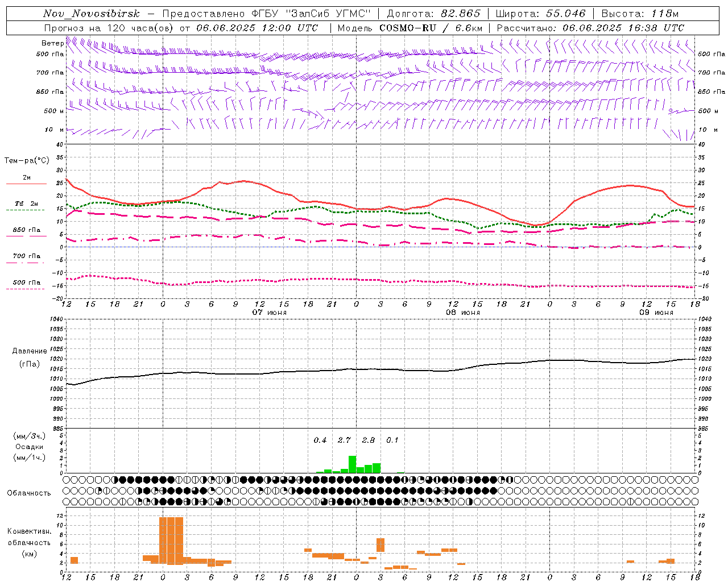
Task: Click the 'Долгота: 82.865' value
Action: click(434, 14)
